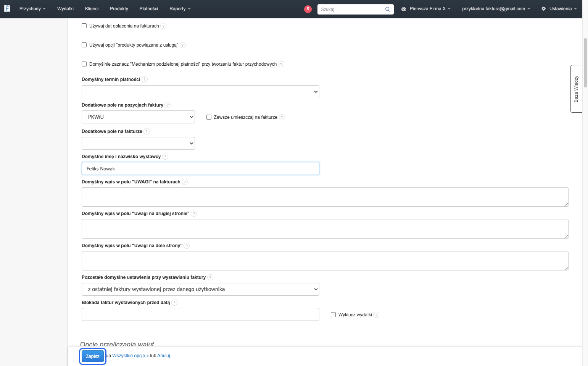Click help icon next to 'Wyklucz wydatki'
This screenshot has width=588, height=366.
tap(376, 315)
